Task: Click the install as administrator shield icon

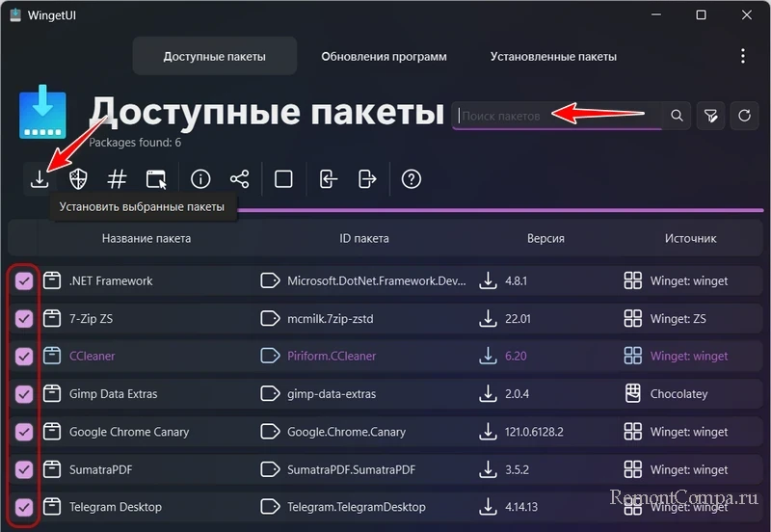Action: [x=79, y=179]
